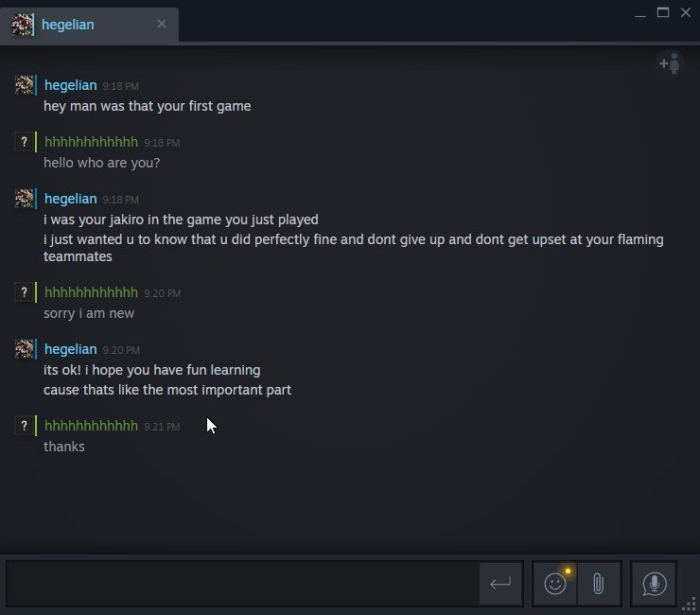Viewport: 700px width, 615px height.
Task: Click the question-mark avatar next to 'thanks' message
Action: point(24,426)
